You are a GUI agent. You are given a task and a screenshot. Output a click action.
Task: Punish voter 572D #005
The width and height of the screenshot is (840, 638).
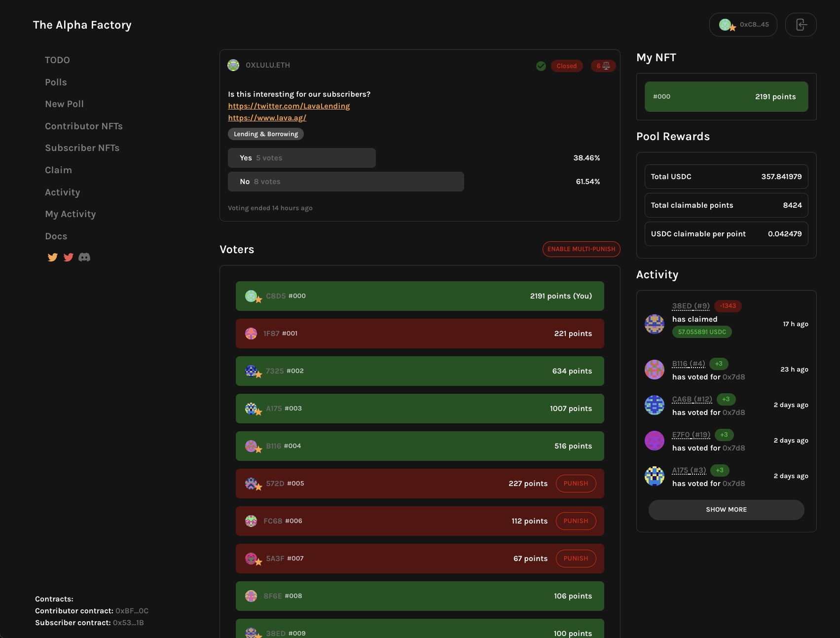click(576, 484)
